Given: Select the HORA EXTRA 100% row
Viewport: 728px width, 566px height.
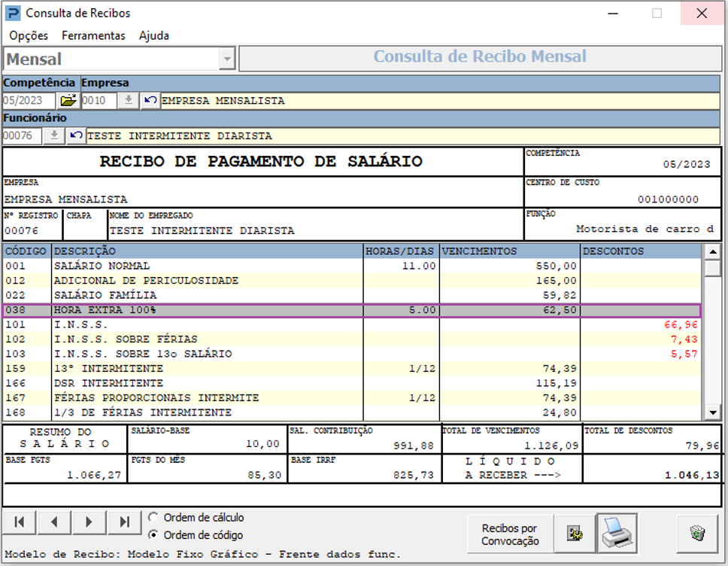Looking at the screenshot, I should [352, 310].
